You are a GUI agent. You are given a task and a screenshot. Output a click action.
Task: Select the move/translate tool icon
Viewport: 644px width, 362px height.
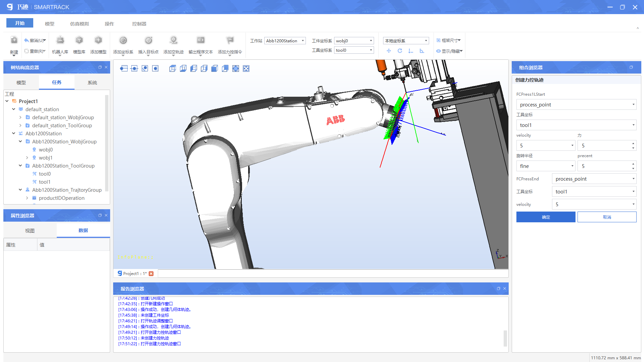point(388,51)
